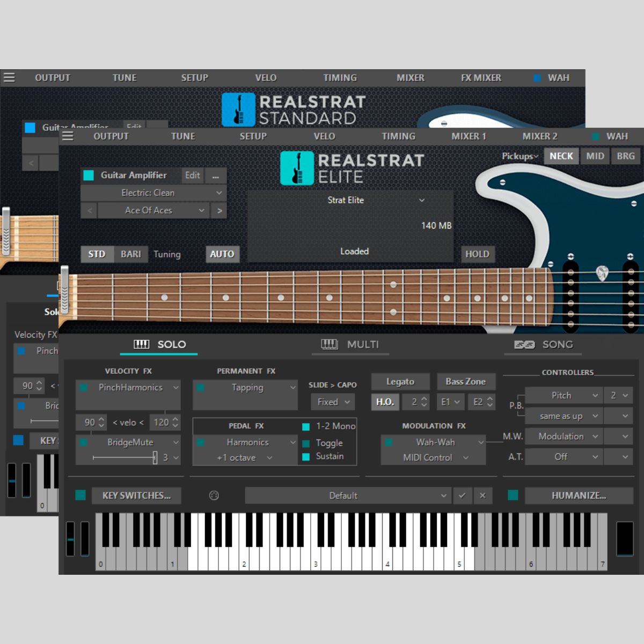Toggle the BridgeMute checkbox

coord(84,442)
